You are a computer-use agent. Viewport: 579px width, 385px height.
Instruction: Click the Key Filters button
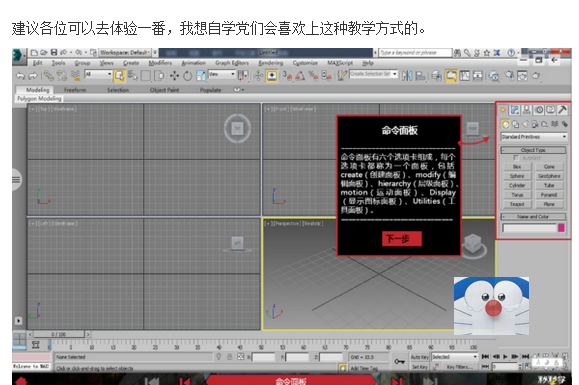coord(460,367)
